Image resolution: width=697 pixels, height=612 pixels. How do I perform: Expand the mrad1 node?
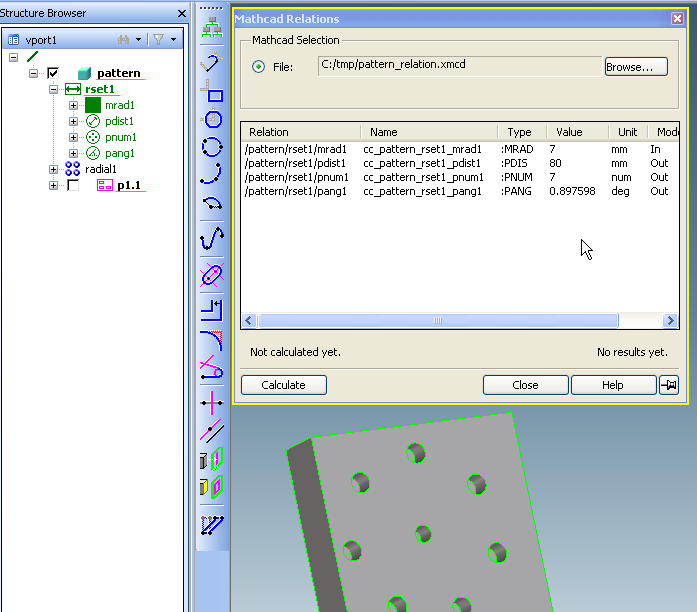pyautogui.click(x=73, y=105)
